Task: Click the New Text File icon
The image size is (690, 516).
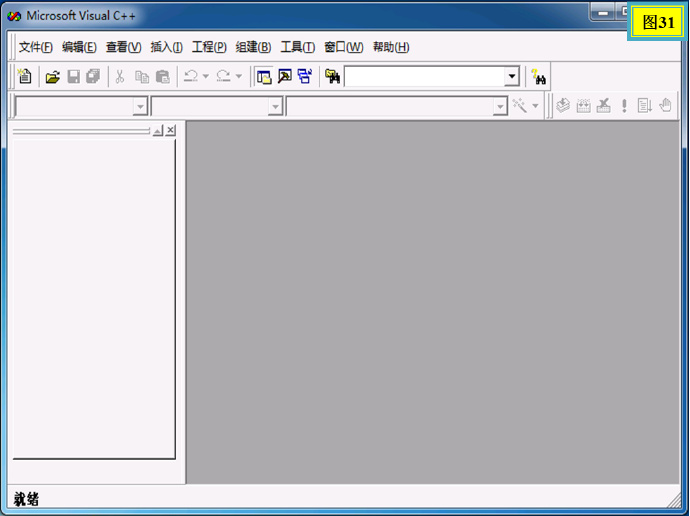Action: pos(25,77)
